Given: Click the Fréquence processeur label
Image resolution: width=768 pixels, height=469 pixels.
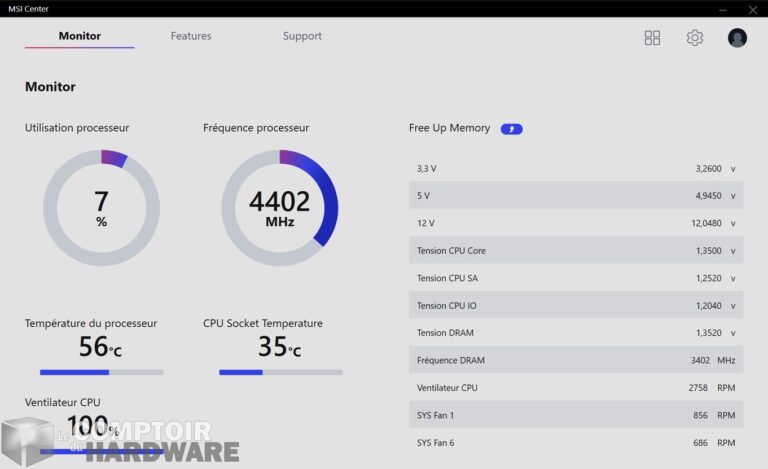Looking at the screenshot, I should pos(256,128).
